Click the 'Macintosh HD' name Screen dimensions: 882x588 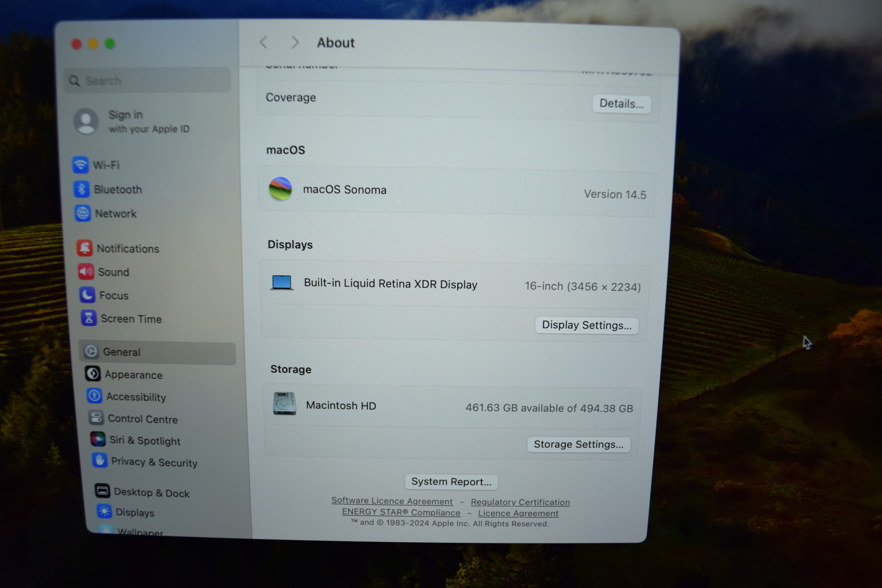pos(341,405)
